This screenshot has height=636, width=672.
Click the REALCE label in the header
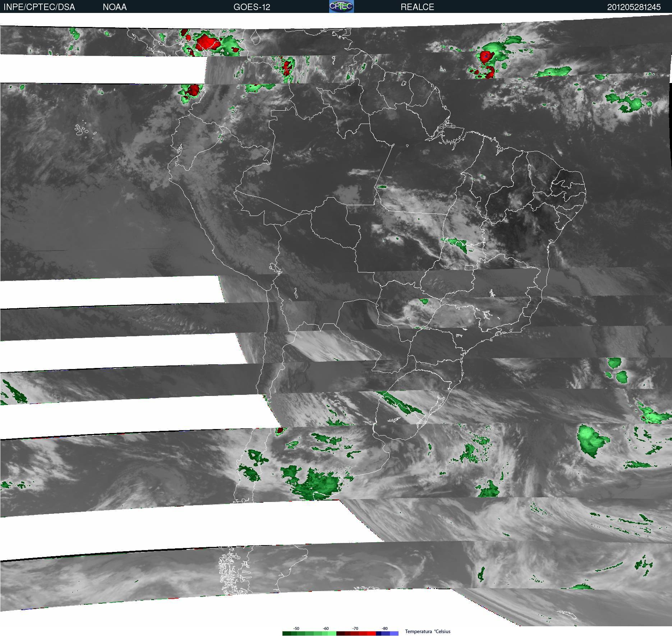(x=417, y=7)
